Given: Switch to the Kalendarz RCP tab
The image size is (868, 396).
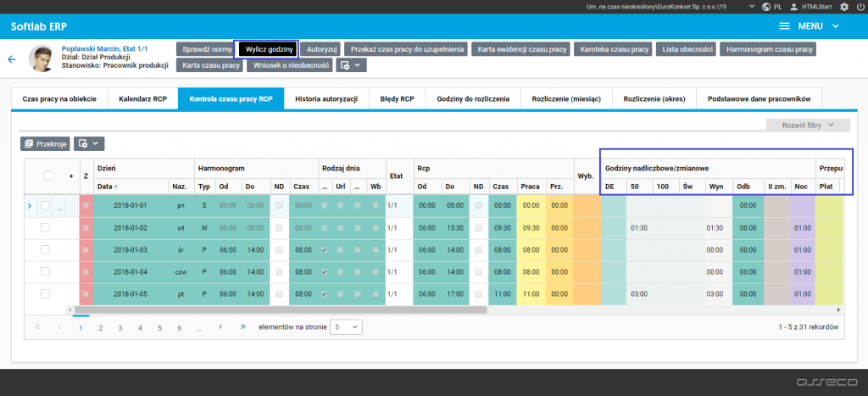Looking at the screenshot, I should click(x=142, y=99).
